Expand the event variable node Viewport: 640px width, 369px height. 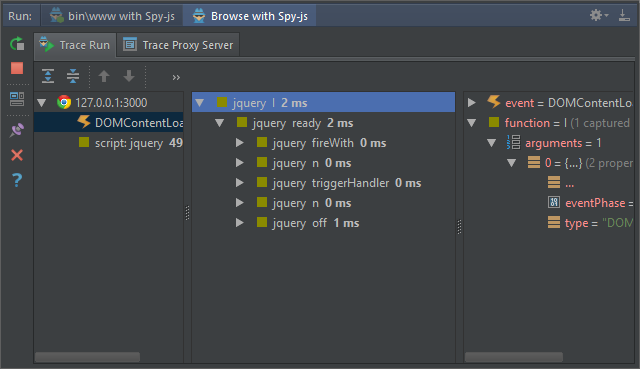pyautogui.click(x=471, y=102)
